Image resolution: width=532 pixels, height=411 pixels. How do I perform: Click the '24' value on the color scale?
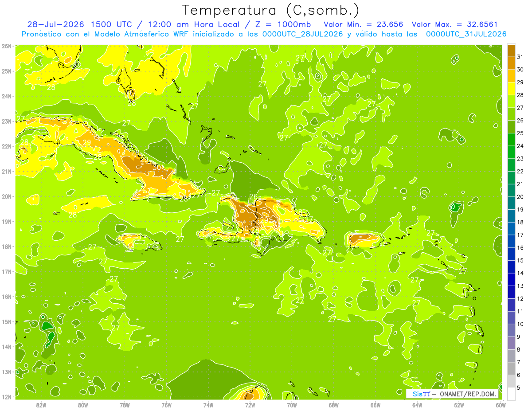(x=520, y=146)
